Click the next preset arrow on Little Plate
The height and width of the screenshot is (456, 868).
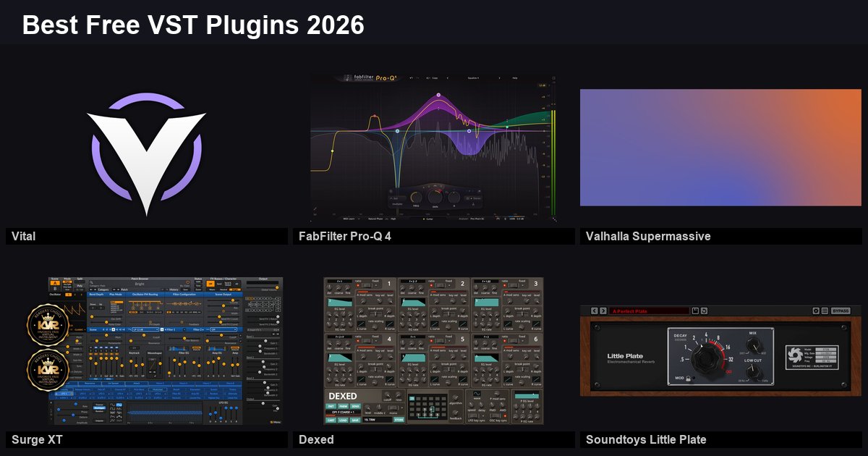pos(603,311)
